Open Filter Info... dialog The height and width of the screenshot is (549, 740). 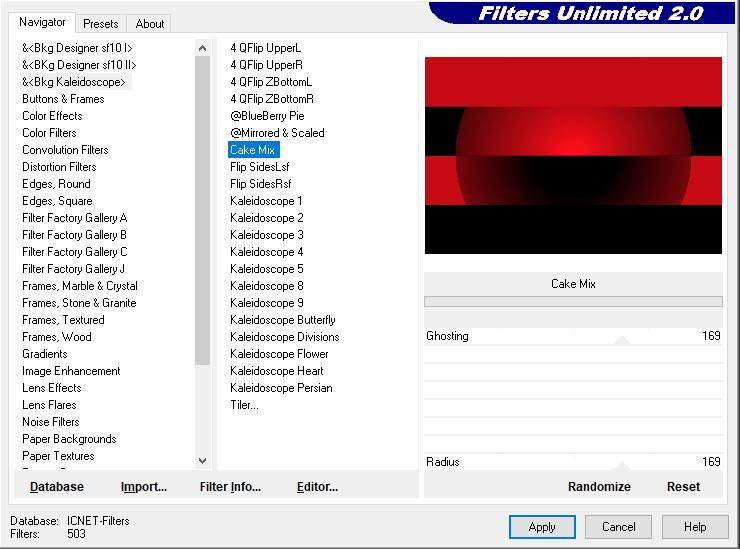[230, 487]
